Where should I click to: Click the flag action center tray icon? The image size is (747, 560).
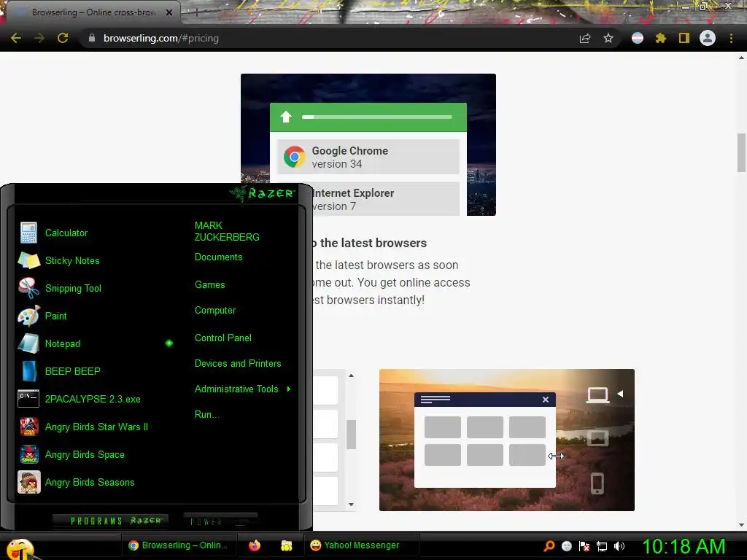584,546
